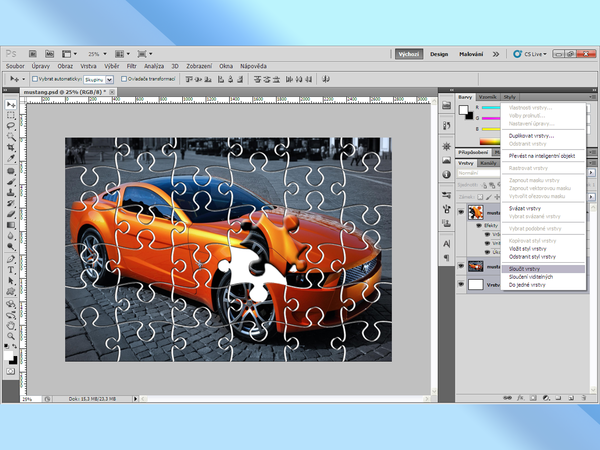Open the 'Filtr' menu
The width and height of the screenshot is (600, 450).
130,66
